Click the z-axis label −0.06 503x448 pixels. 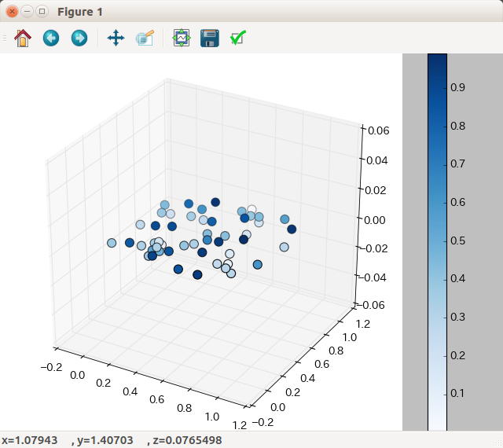point(371,305)
